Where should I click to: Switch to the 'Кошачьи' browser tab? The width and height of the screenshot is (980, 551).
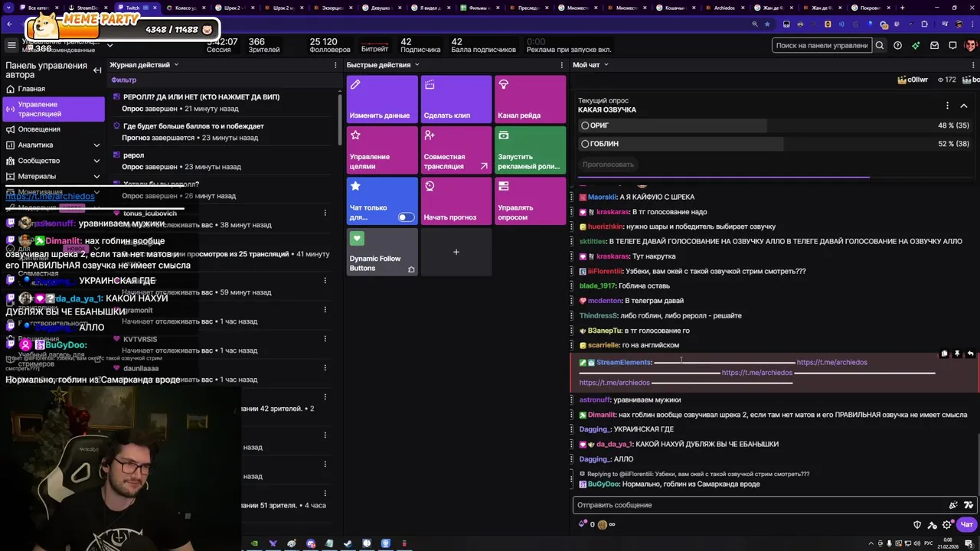click(x=675, y=8)
